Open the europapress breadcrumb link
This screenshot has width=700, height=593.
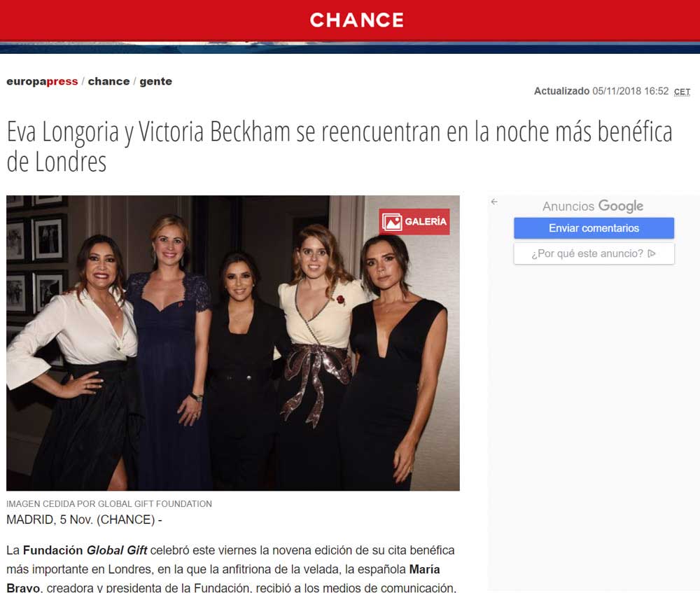pyautogui.click(x=42, y=81)
